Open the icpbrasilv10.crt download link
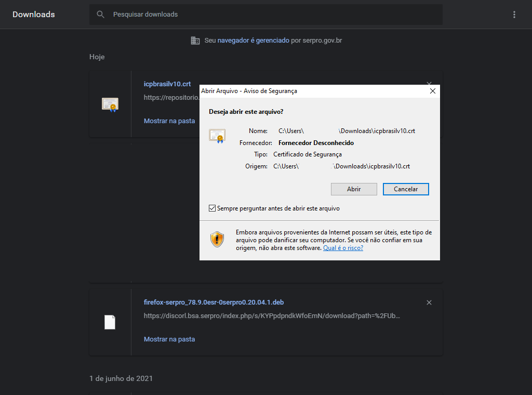 tap(167, 84)
